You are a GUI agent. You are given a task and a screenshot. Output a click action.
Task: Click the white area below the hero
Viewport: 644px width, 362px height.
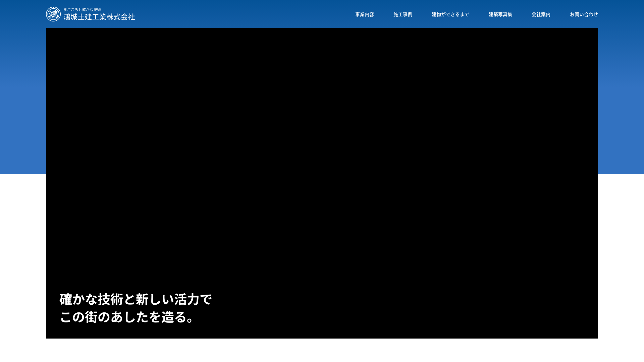coord(322,352)
